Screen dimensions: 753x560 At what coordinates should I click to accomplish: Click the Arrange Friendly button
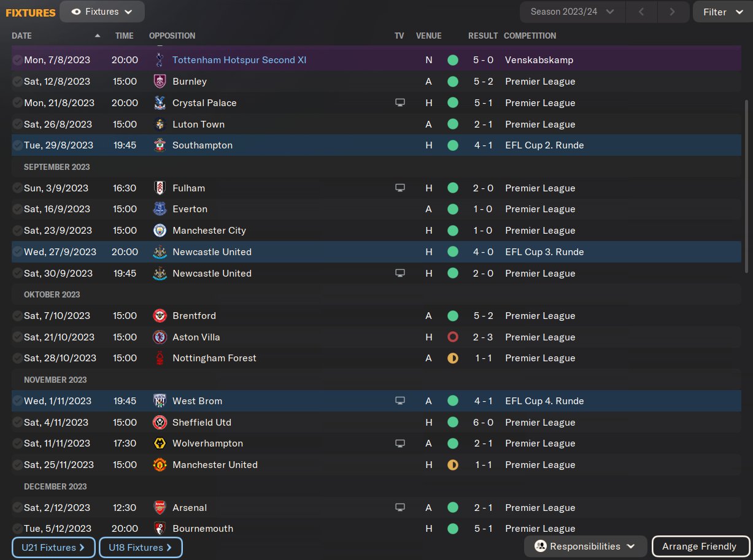point(699,547)
